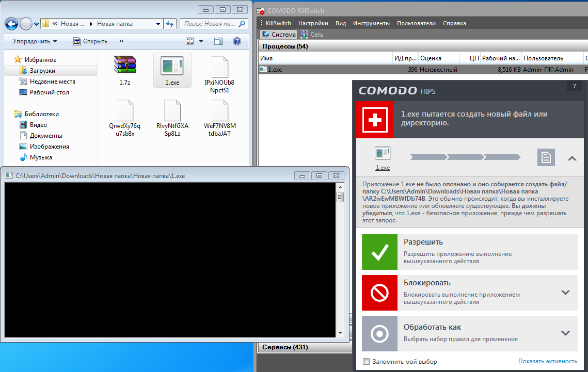Switch to the System (Система) tab
Screen dimensions: 588x372
279,35
